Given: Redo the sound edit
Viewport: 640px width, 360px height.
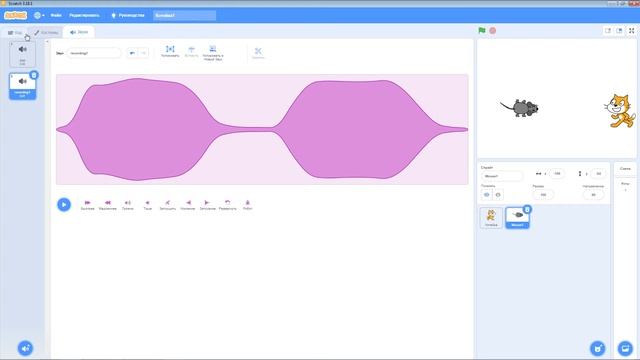Looking at the screenshot, I should (x=143, y=53).
